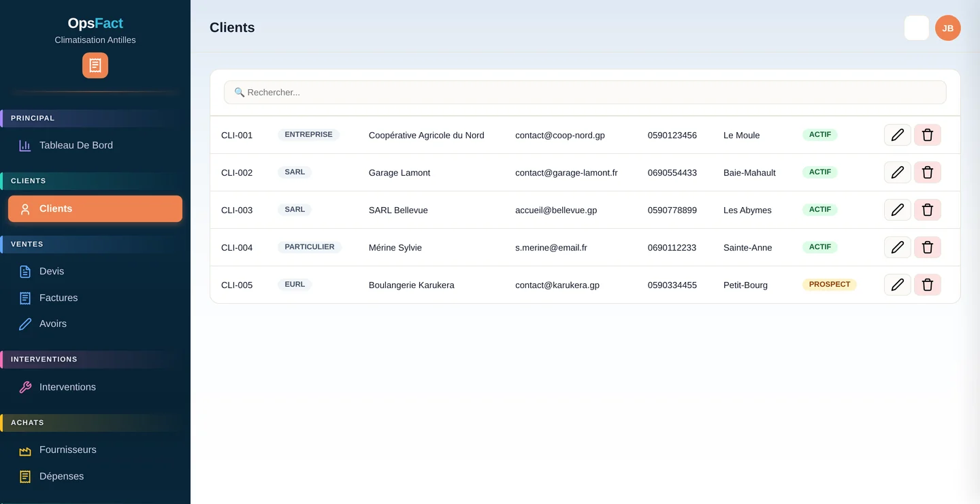980x504 pixels.
Task: Click the Clients page heading
Action: (232, 28)
